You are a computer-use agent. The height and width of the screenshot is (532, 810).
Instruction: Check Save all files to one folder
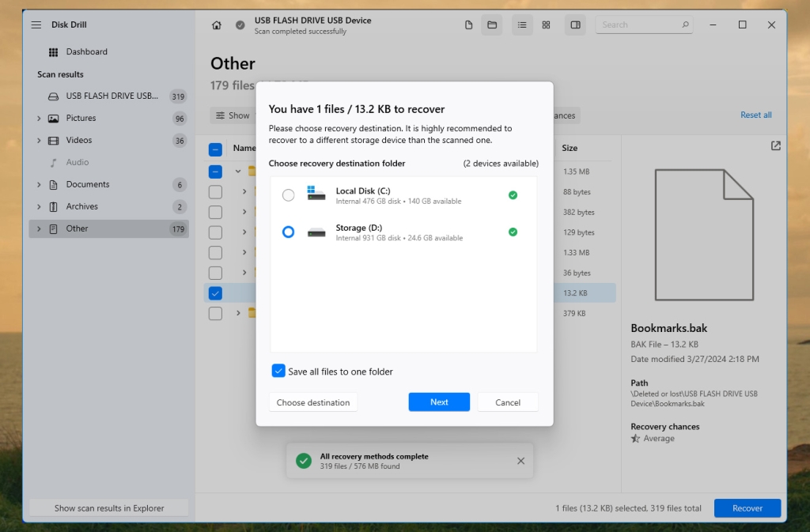click(x=278, y=371)
